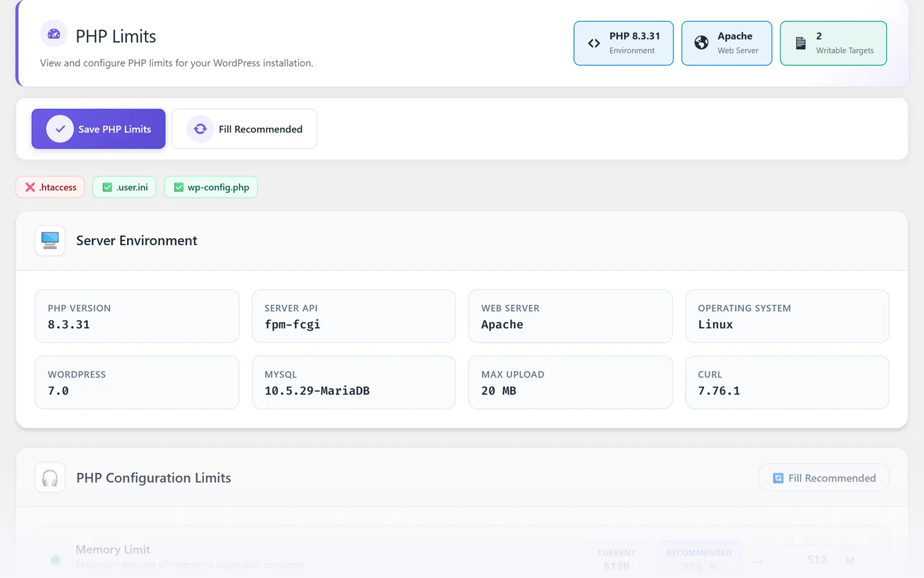
Task: Click the MySQL value 10.5.29-MariaDB
Action: coord(317,391)
